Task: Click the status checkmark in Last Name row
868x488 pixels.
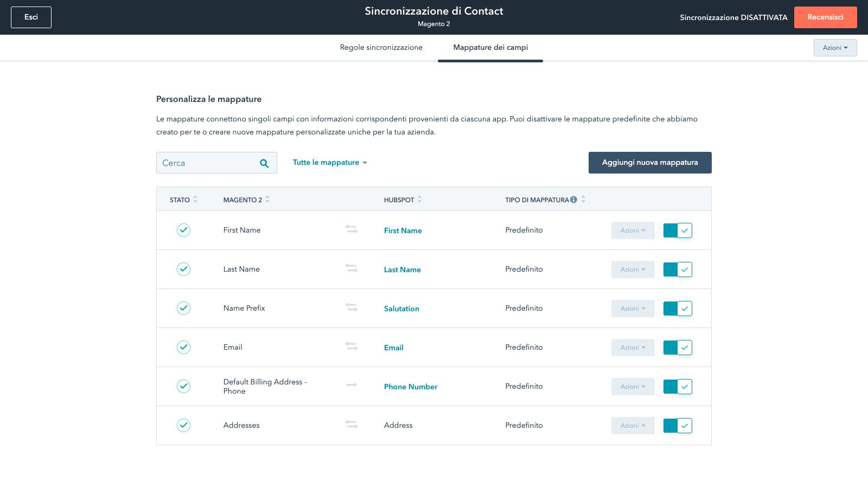Action: 183,269
